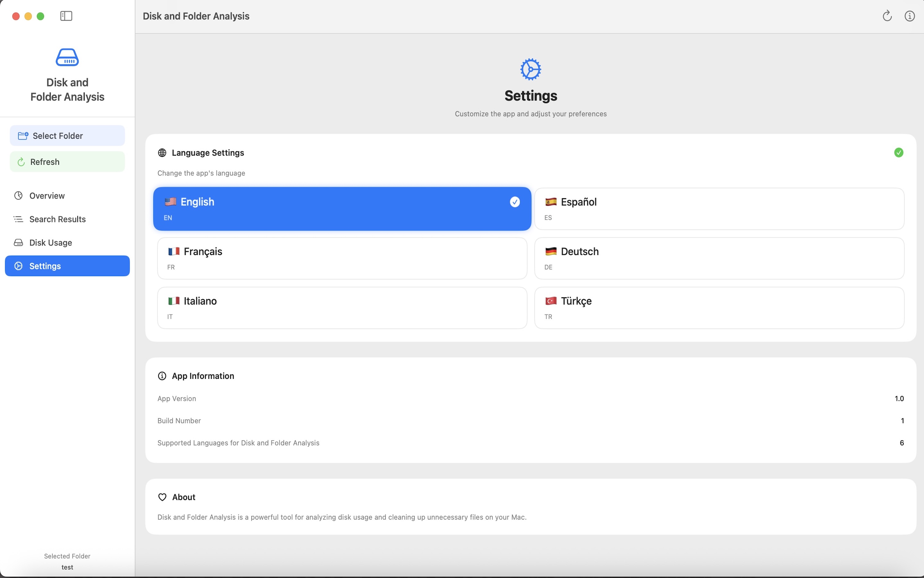Select Settings in the sidebar

pyautogui.click(x=67, y=266)
